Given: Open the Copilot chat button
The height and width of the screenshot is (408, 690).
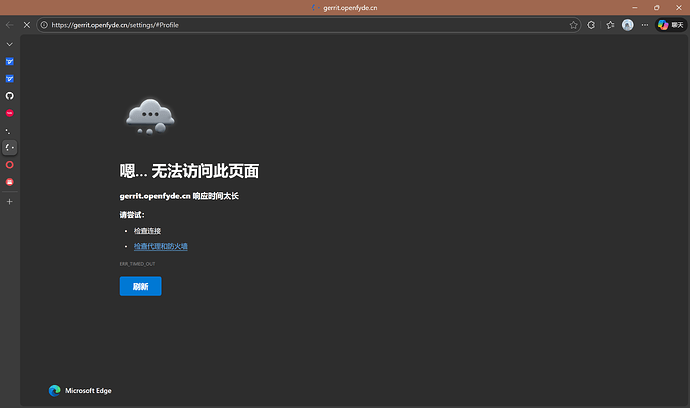Looking at the screenshot, I should coord(670,25).
